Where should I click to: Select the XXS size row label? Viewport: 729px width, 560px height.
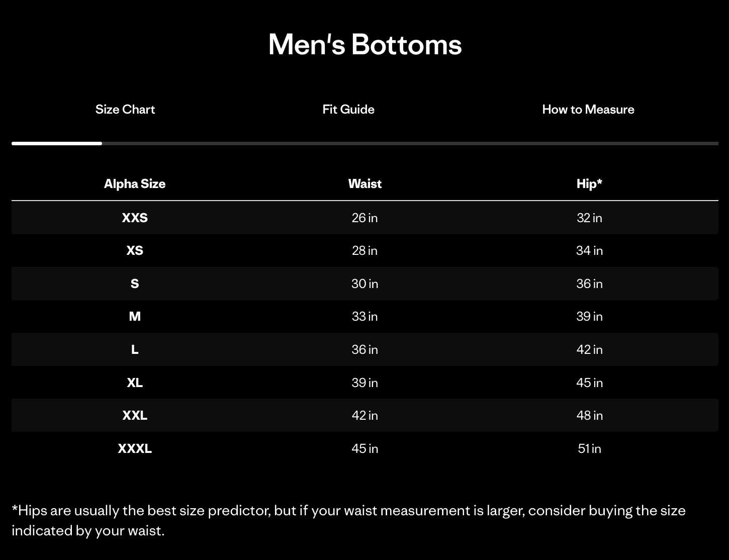(135, 218)
